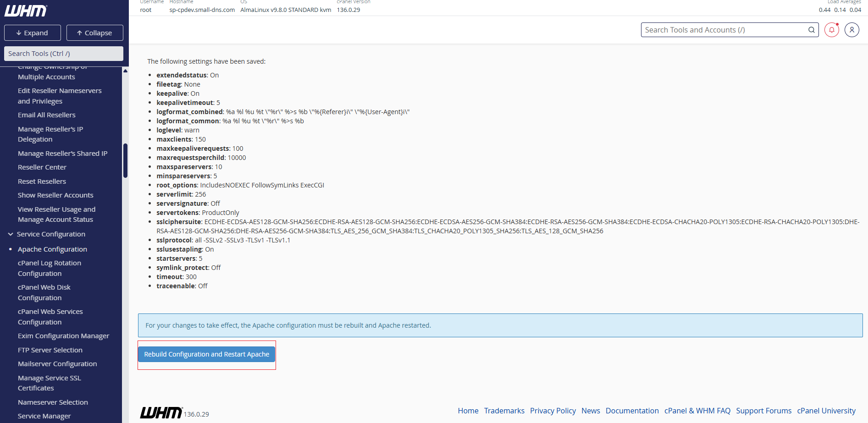Open Service Manager
868x423 pixels.
pos(44,416)
